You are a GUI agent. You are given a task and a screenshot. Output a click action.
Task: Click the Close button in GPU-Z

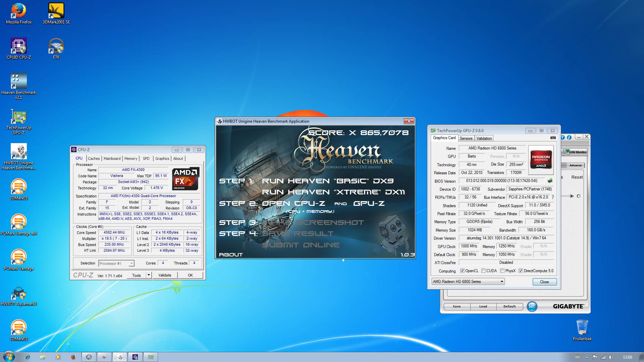tap(544, 282)
